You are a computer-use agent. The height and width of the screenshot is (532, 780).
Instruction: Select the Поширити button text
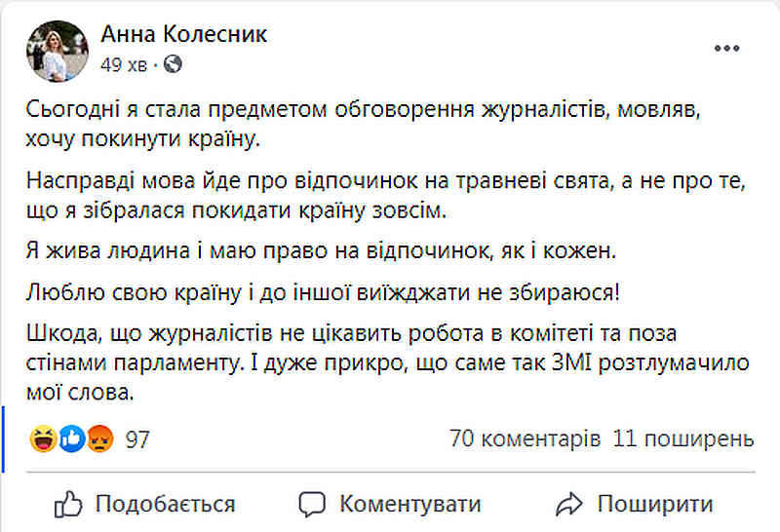[x=655, y=504]
